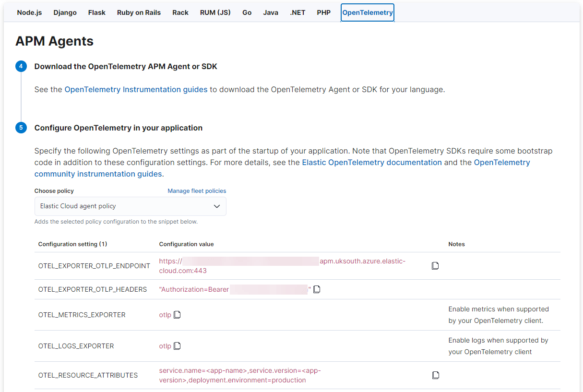Copy the OTEL_RESOURCE_ATTRIBUTES value

[435, 375]
